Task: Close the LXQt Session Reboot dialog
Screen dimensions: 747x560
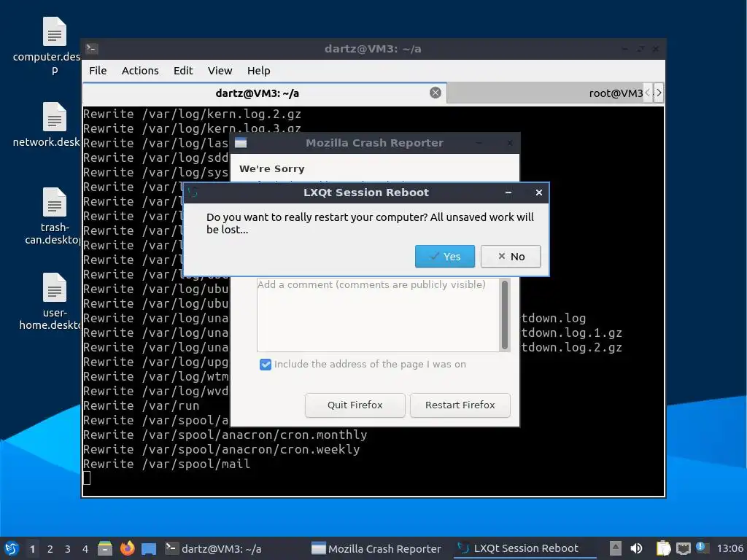Action: pyautogui.click(x=539, y=192)
